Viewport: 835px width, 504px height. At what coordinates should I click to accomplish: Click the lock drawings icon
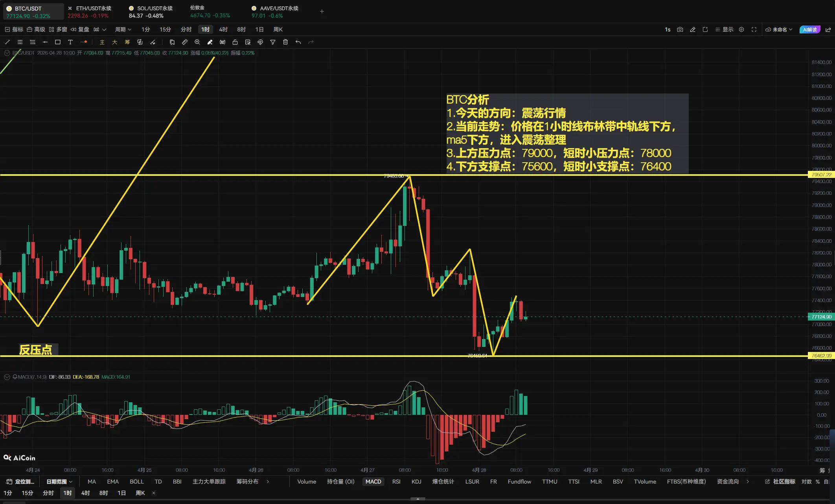click(x=235, y=42)
